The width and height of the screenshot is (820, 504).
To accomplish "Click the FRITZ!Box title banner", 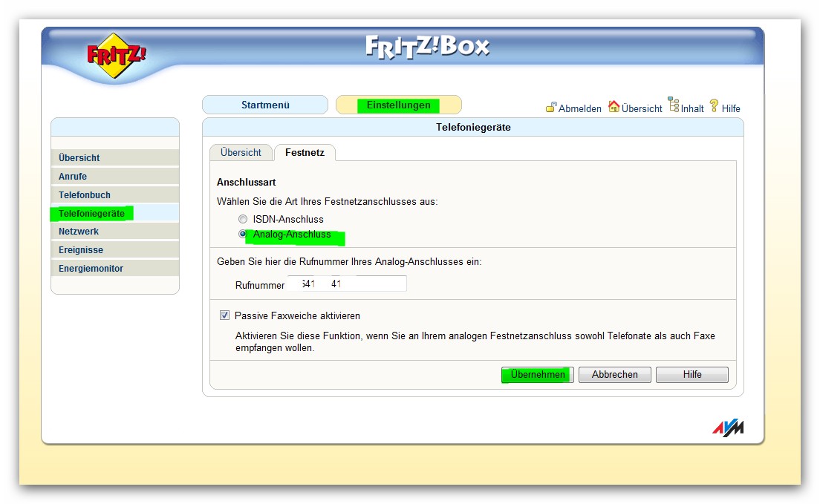I will pyautogui.click(x=427, y=47).
